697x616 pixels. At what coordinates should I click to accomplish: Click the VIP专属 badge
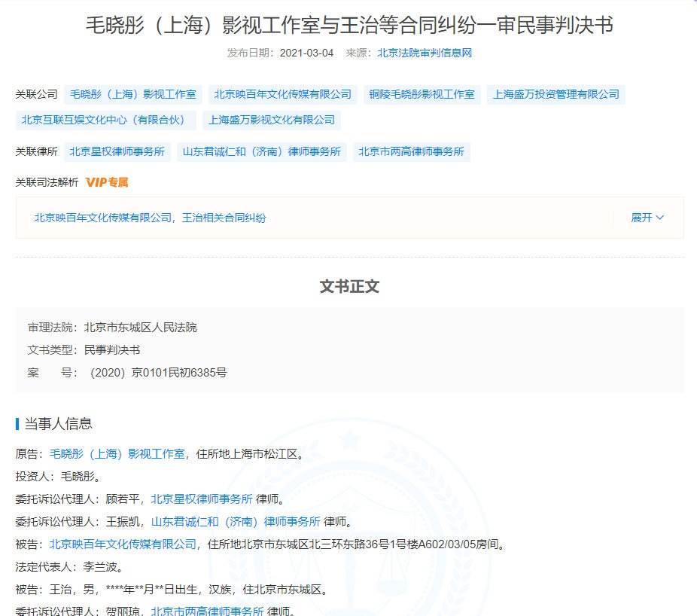click(x=107, y=182)
